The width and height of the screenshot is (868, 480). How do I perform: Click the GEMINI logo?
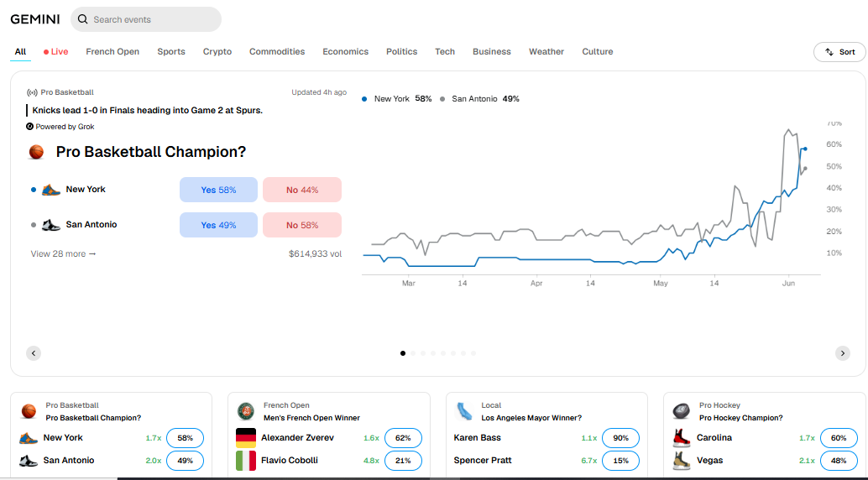click(x=35, y=19)
